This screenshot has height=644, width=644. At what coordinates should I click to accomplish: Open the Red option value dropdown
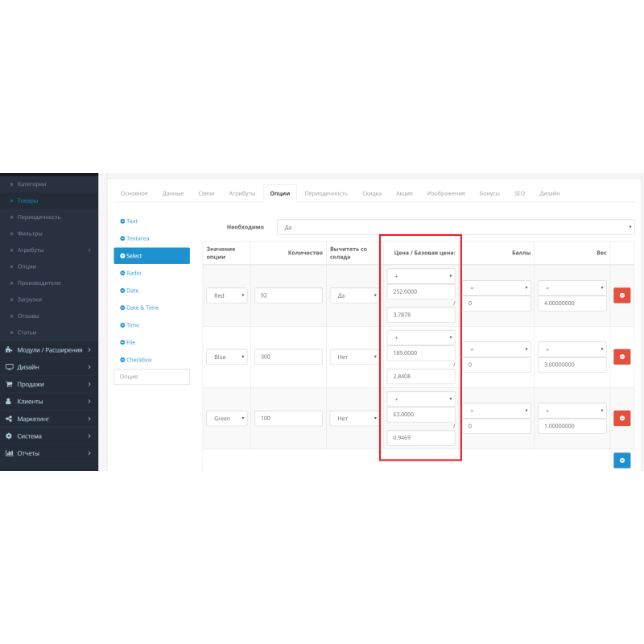[226, 295]
